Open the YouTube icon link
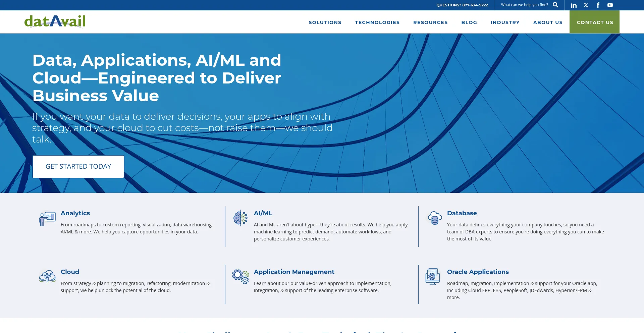The height and width of the screenshot is (333, 644). click(610, 5)
